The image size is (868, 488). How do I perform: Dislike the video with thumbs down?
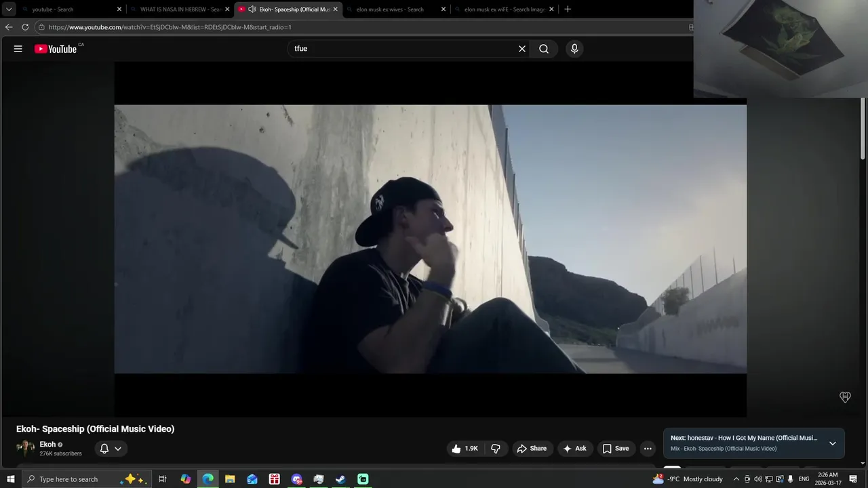496,449
